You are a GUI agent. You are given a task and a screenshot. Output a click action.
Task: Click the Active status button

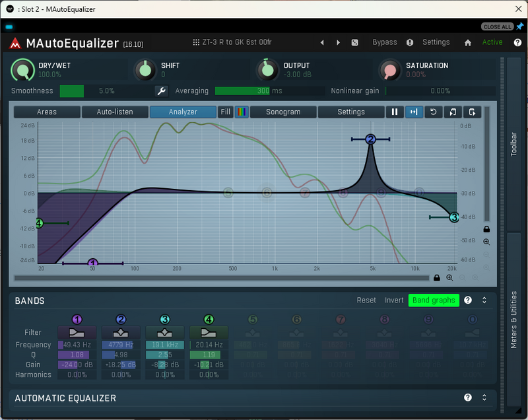coord(492,42)
